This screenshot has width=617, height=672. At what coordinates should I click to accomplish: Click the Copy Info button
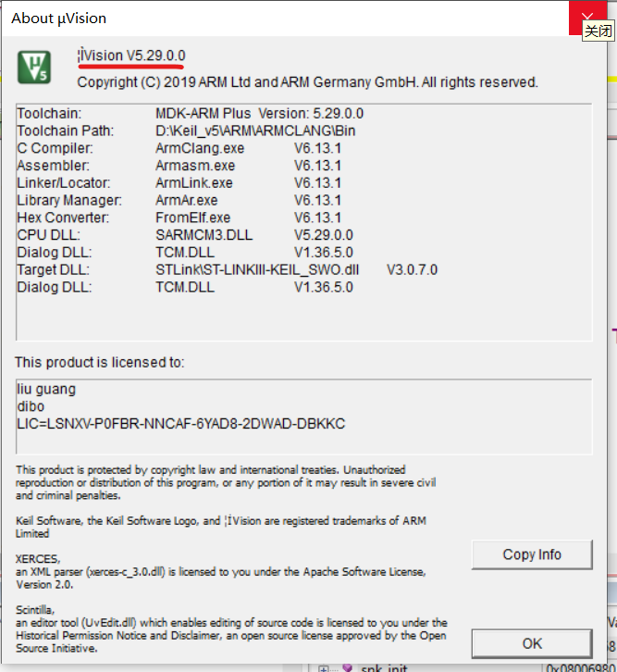pos(532,554)
